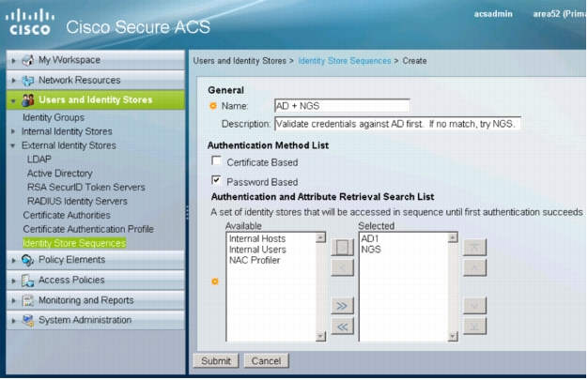This screenshot has width=588, height=380.
Task: Expand the Policy Elements section arrow
Action: tap(14, 260)
